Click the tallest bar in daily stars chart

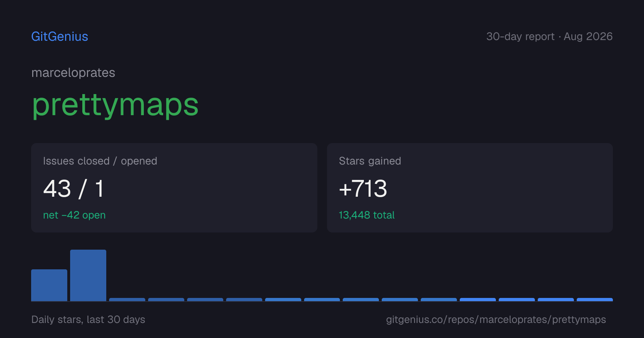pyautogui.click(x=88, y=275)
